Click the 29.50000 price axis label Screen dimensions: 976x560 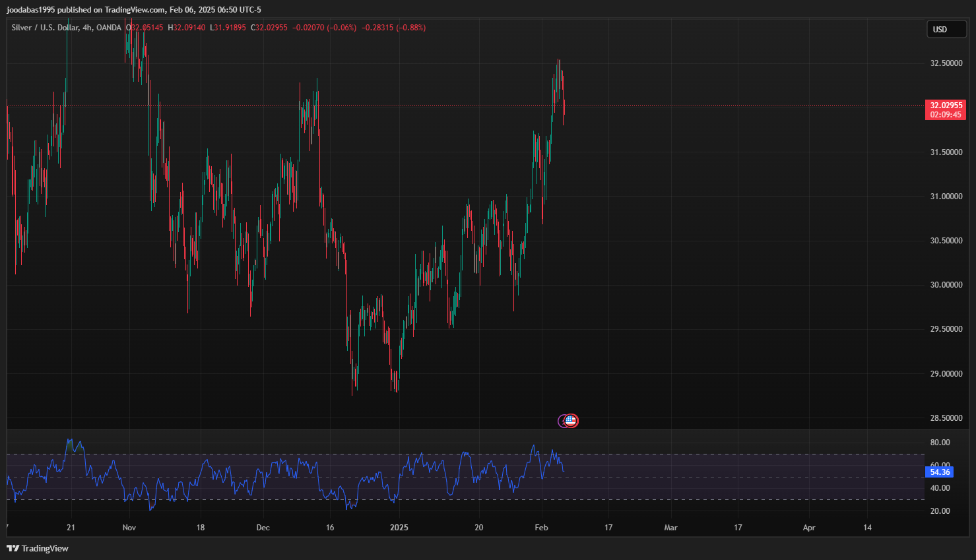pos(946,329)
